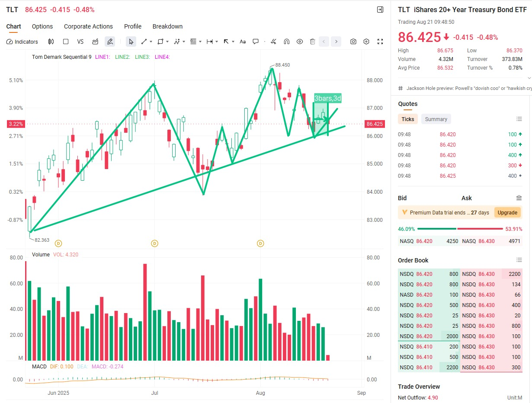The height and width of the screenshot is (403, 532).
Task: Open the VS compare tool
Action: click(80, 42)
